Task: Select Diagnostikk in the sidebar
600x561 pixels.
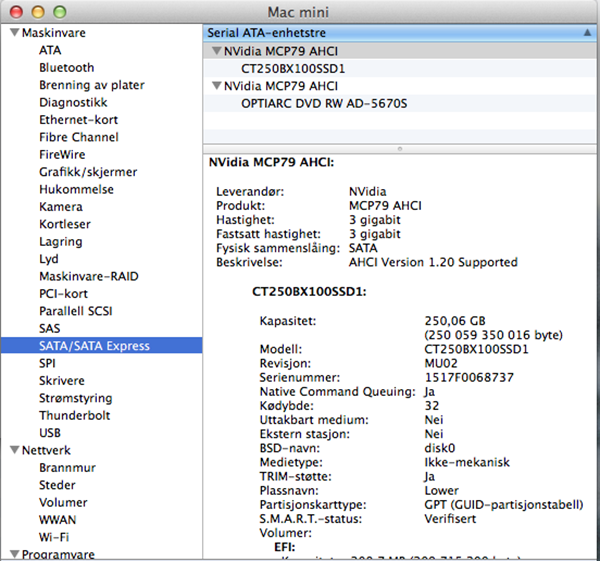Action: pyautogui.click(x=73, y=103)
